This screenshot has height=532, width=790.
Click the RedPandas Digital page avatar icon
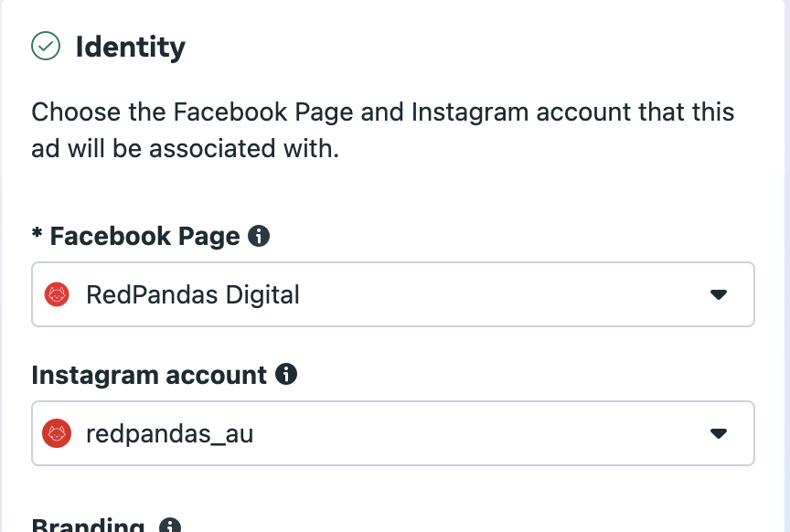(58, 294)
